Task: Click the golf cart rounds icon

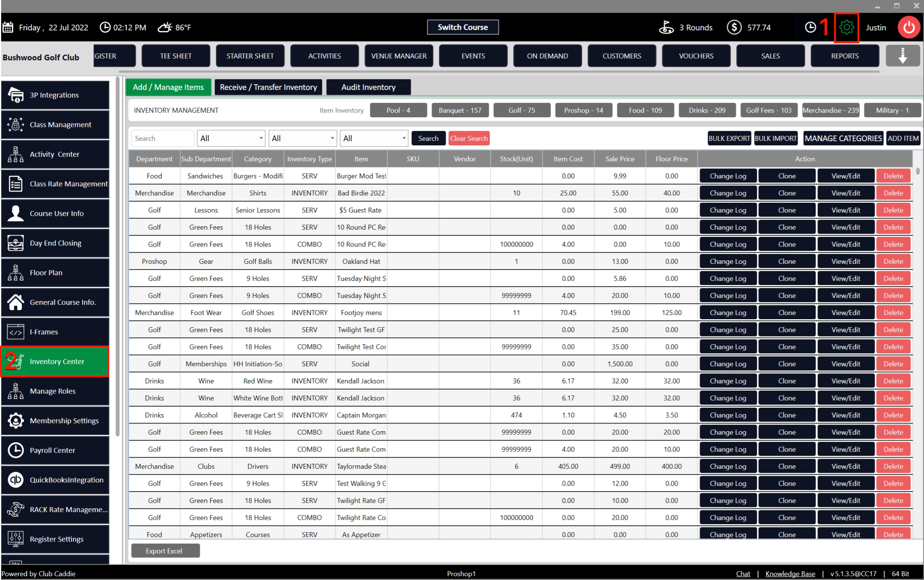Action: coord(666,27)
